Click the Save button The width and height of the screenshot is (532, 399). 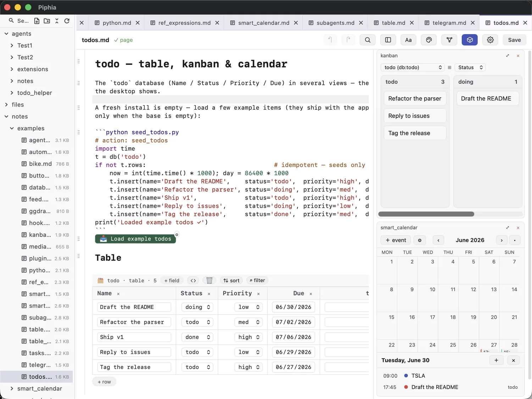coord(514,40)
